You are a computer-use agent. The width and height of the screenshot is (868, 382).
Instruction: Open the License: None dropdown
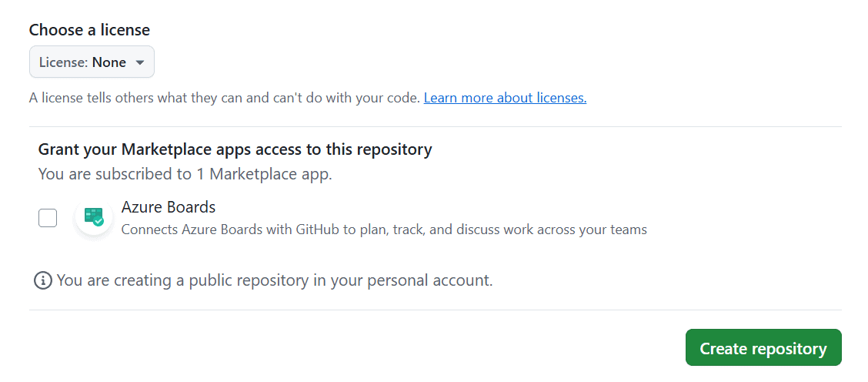[x=92, y=62]
